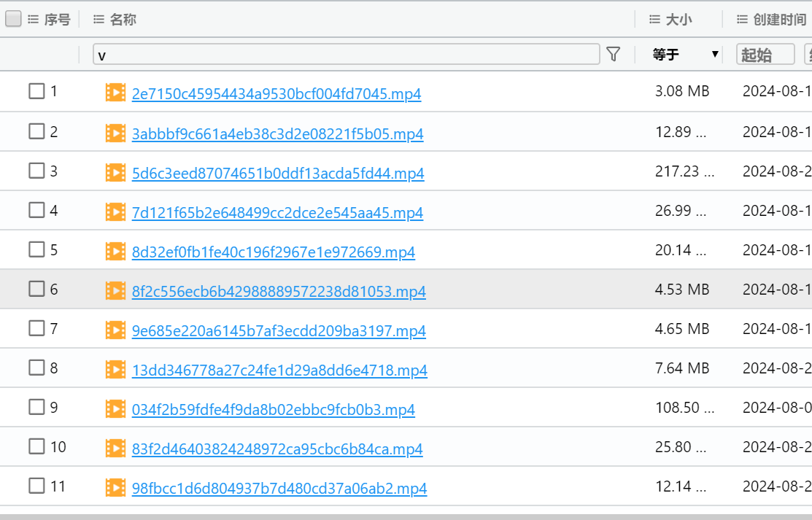Check the box for row 6
812x520 pixels.
[36, 289]
